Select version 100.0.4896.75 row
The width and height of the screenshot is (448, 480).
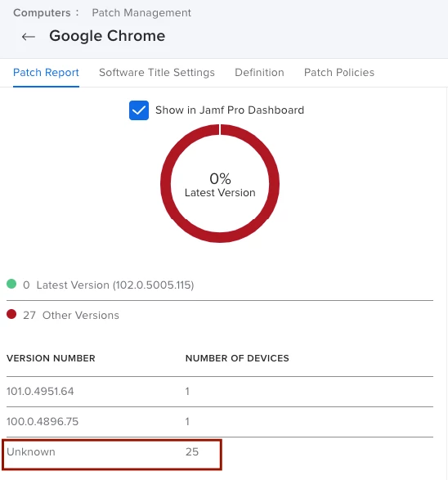click(220, 422)
